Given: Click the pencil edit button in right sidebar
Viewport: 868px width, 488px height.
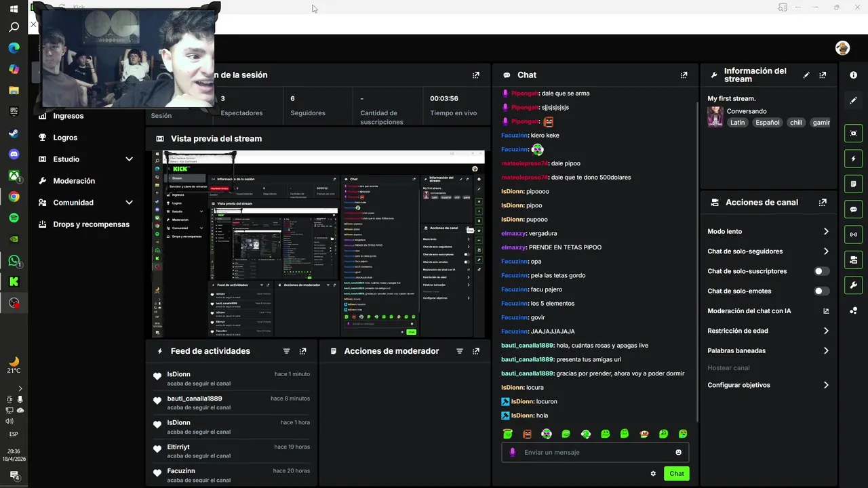Looking at the screenshot, I should point(853,100).
